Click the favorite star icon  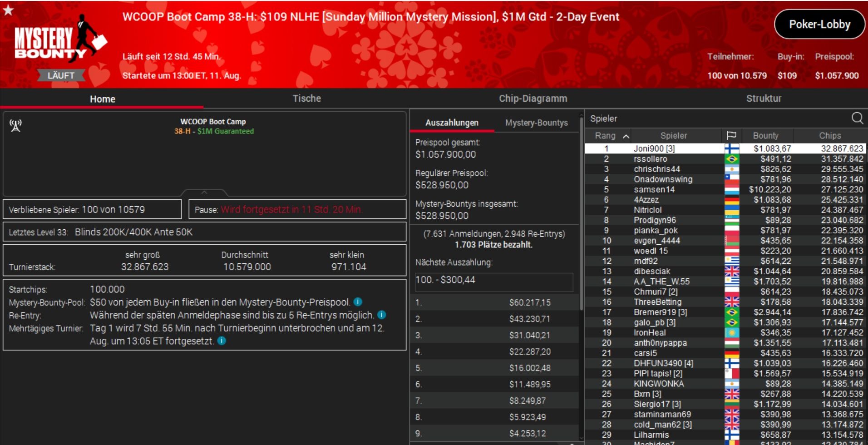[8, 10]
